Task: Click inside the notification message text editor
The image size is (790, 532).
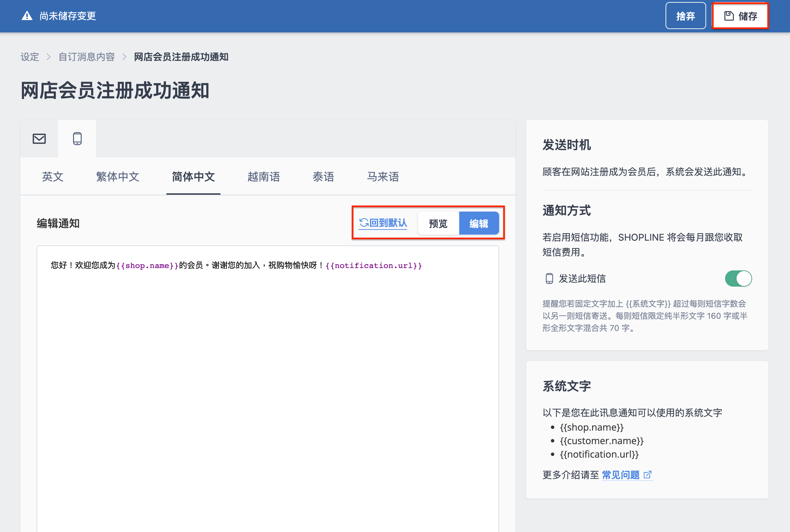Action: [268, 388]
